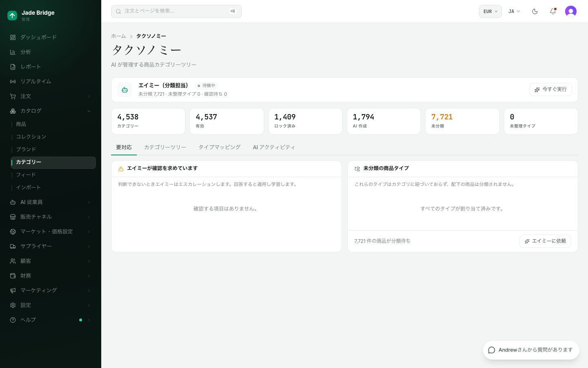Click the サプライヤー truck icon
Image resolution: width=588 pixels, height=368 pixels.
tap(13, 246)
